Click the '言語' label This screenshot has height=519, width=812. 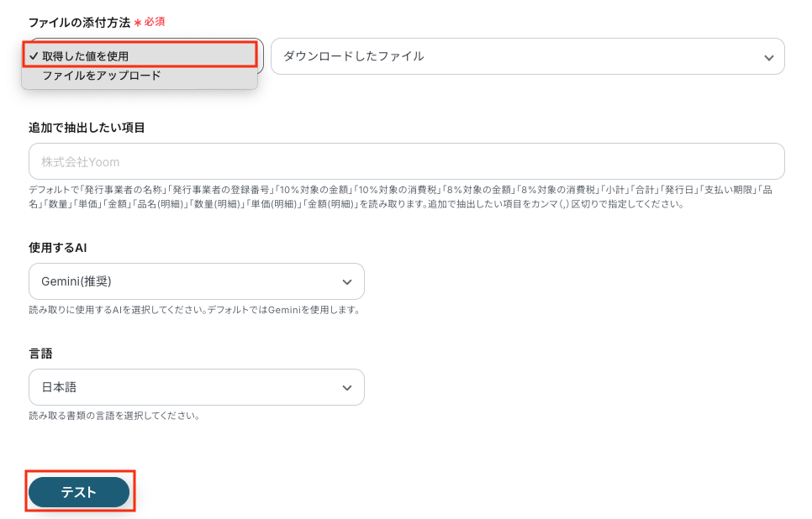coord(40,354)
